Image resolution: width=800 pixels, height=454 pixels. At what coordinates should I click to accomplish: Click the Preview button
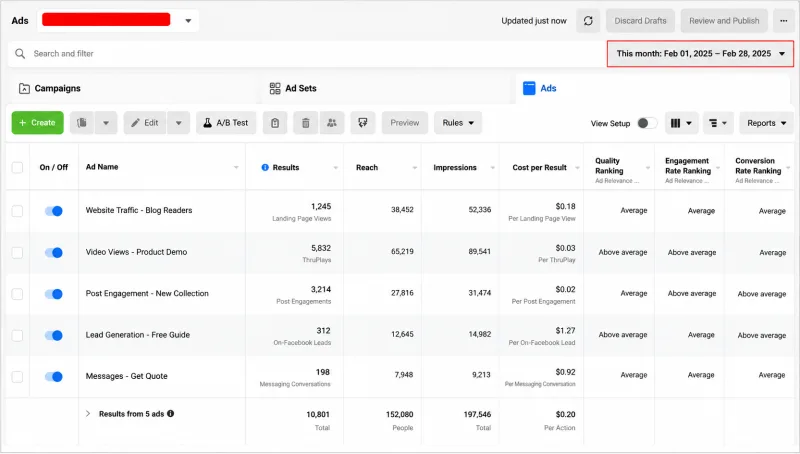click(405, 123)
